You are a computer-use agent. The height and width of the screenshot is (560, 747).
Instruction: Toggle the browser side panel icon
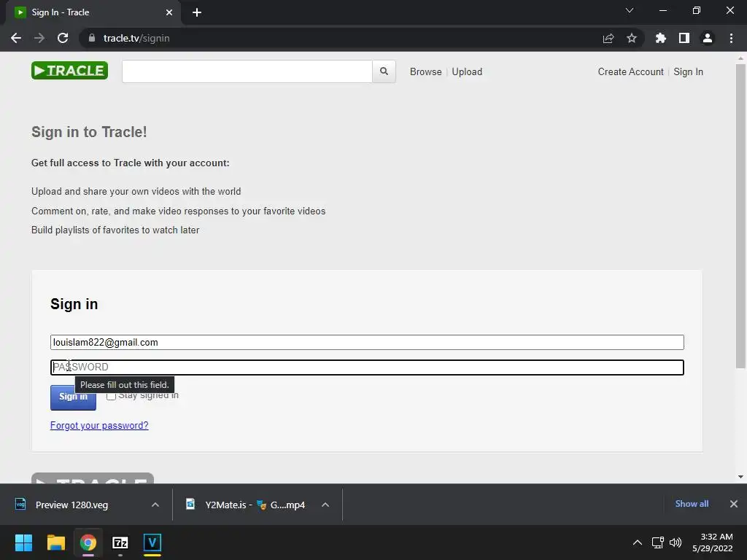tap(684, 38)
